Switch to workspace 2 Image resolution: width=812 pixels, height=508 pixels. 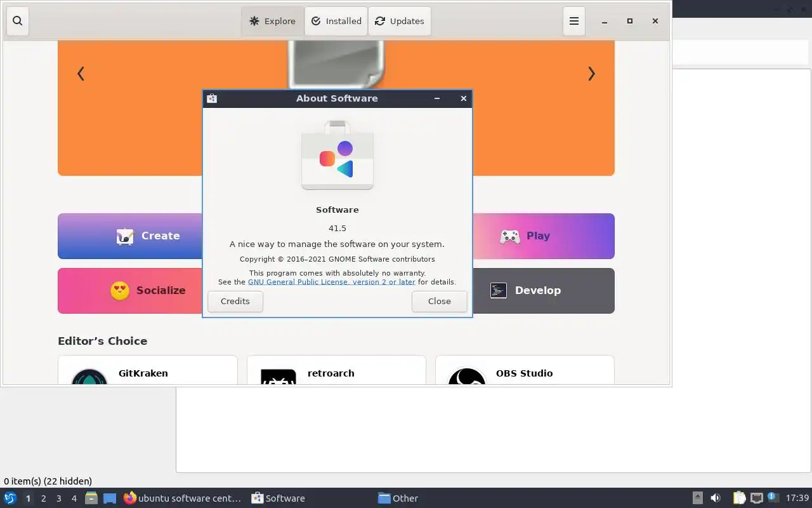pos(43,498)
